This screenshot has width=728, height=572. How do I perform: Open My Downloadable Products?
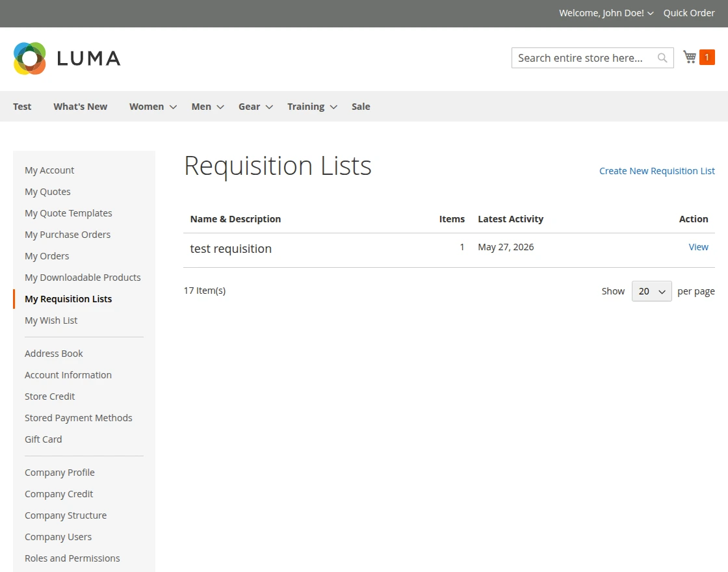click(83, 277)
